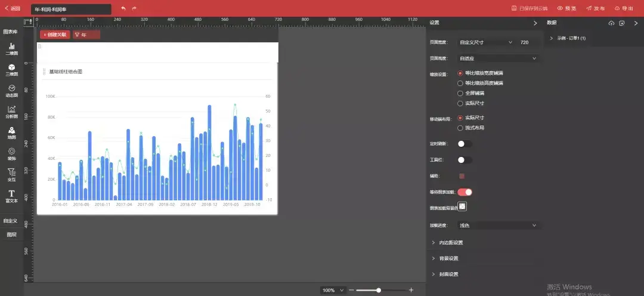The image size is (644, 296).
Task: Switch to the 图层 tab
Action: [11, 235]
